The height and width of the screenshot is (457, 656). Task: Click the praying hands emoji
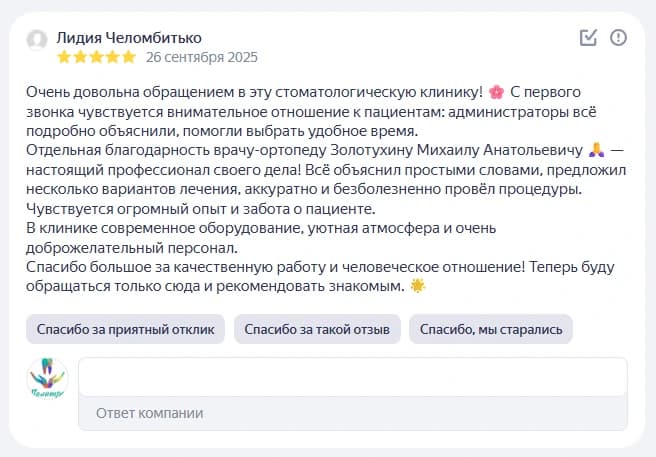597,150
